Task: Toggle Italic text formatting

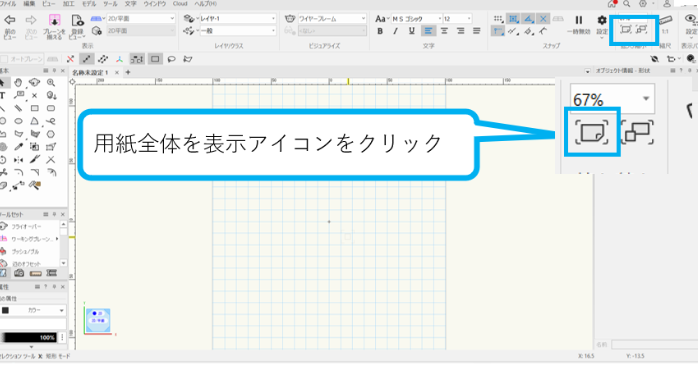Action: (x=395, y=31)
